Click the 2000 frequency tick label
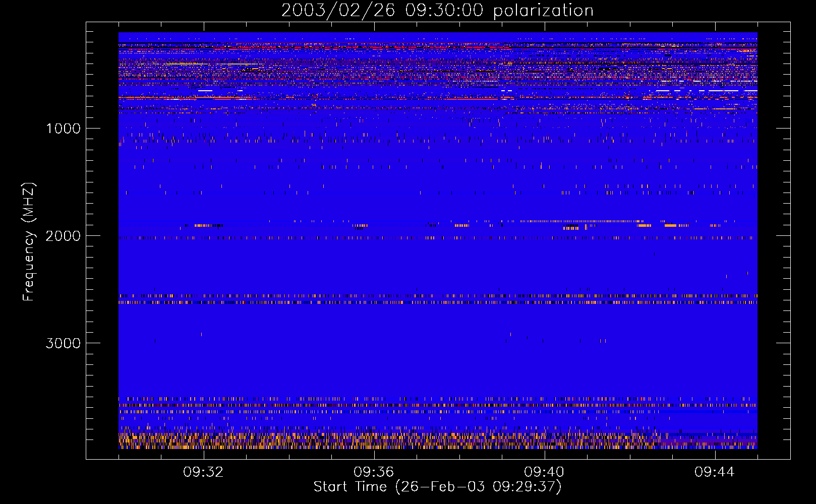Screen dimensions: 816x504 pyautogui.click(x=64, y=236)
